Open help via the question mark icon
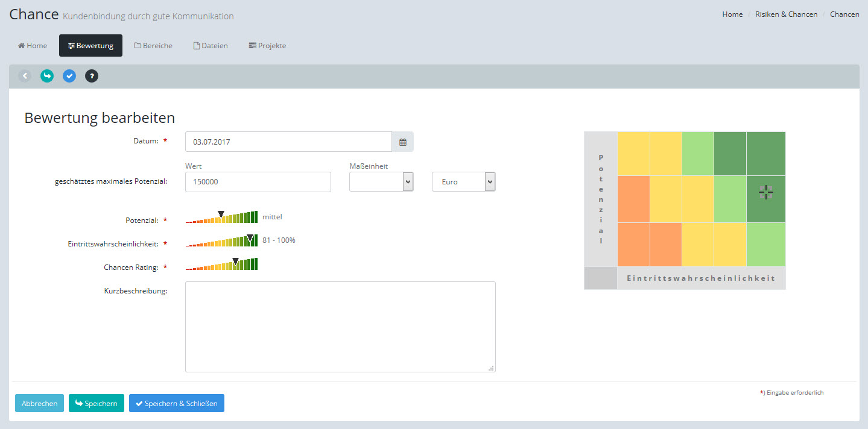 (x=92, y=76)
